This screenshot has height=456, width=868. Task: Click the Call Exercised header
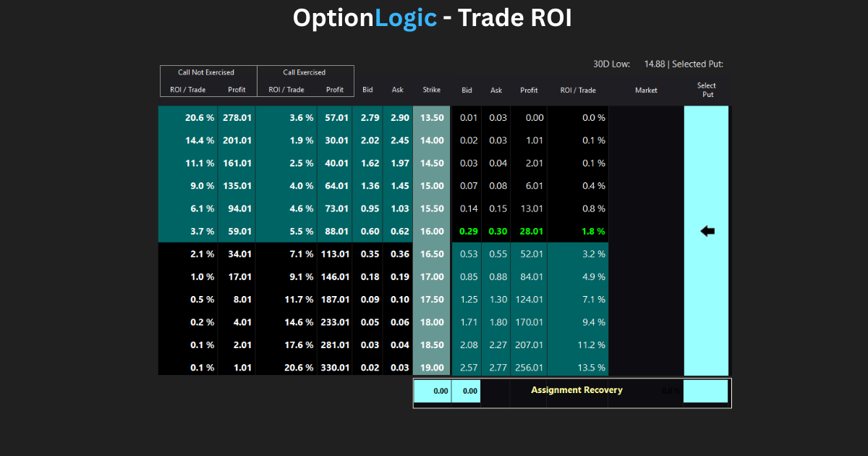pos(305,72)
